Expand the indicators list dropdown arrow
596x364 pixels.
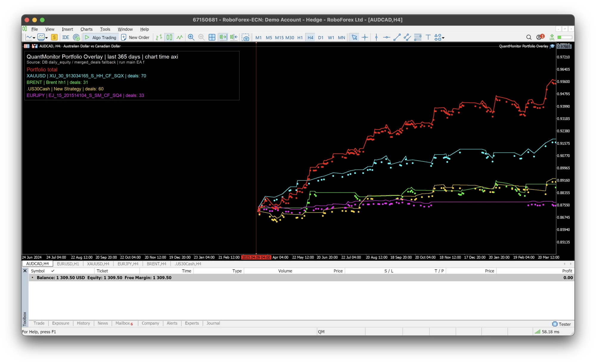[x=46, y=38]
